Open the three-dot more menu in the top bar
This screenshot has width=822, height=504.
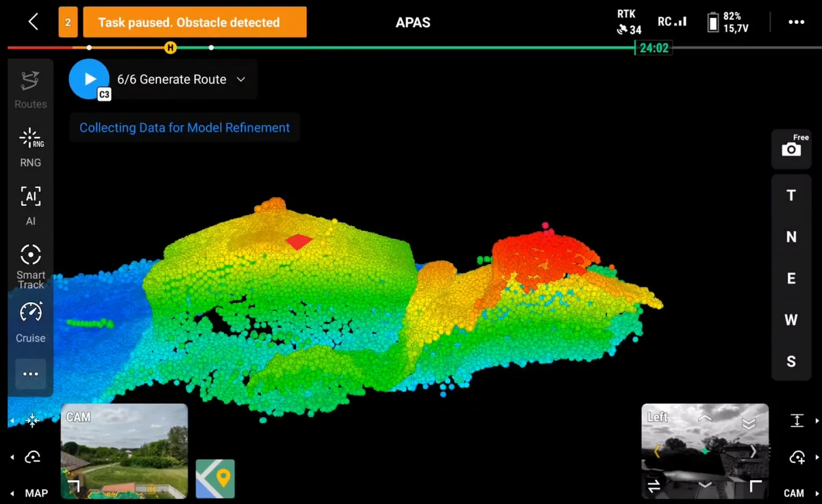[x=796, y=22]
